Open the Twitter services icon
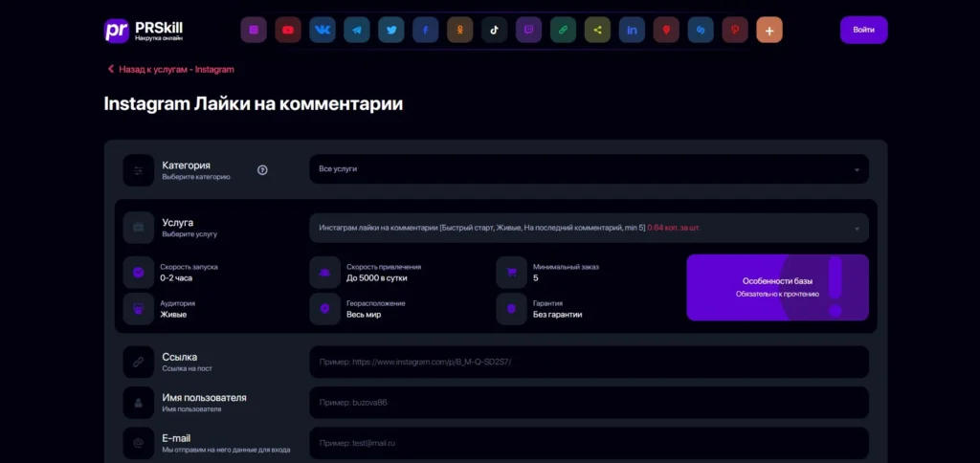 (x=391, y=30)
